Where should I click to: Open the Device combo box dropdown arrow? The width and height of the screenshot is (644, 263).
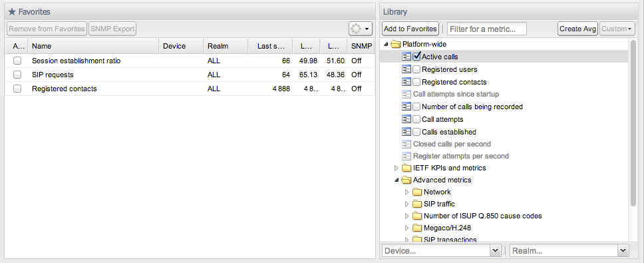[496, 250]
